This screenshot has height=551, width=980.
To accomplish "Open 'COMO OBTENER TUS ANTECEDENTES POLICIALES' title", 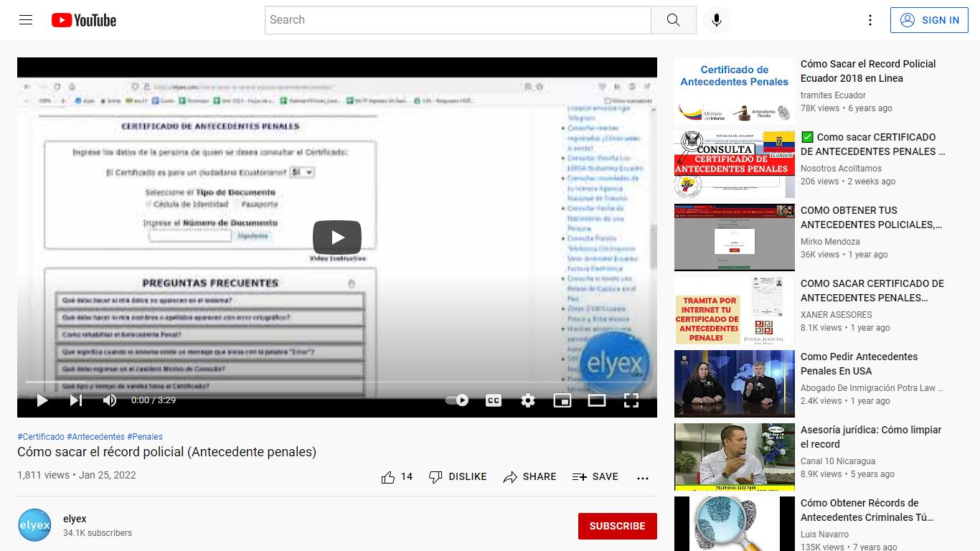I will point(871,217).
